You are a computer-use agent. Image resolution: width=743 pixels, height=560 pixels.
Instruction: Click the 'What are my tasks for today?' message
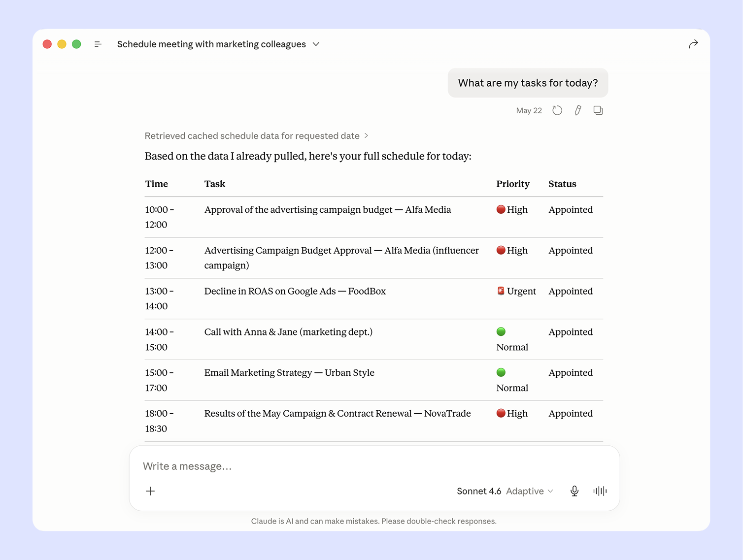528,83
